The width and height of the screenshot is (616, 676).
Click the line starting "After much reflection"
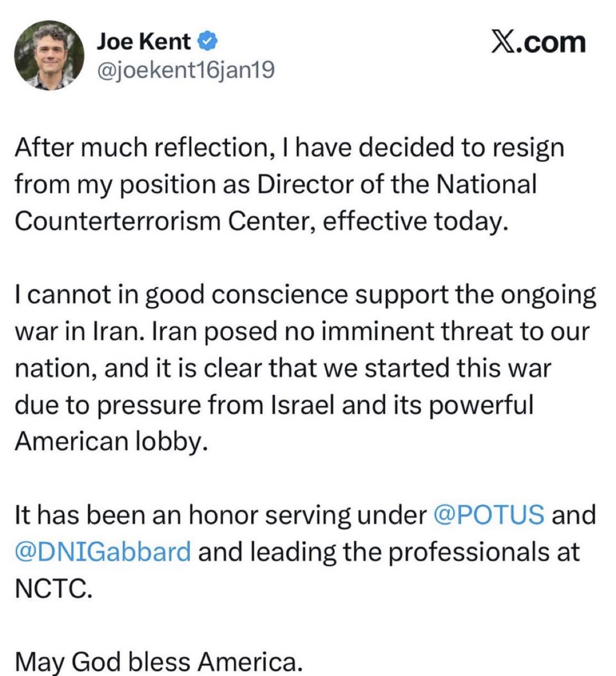coord(289,148)
